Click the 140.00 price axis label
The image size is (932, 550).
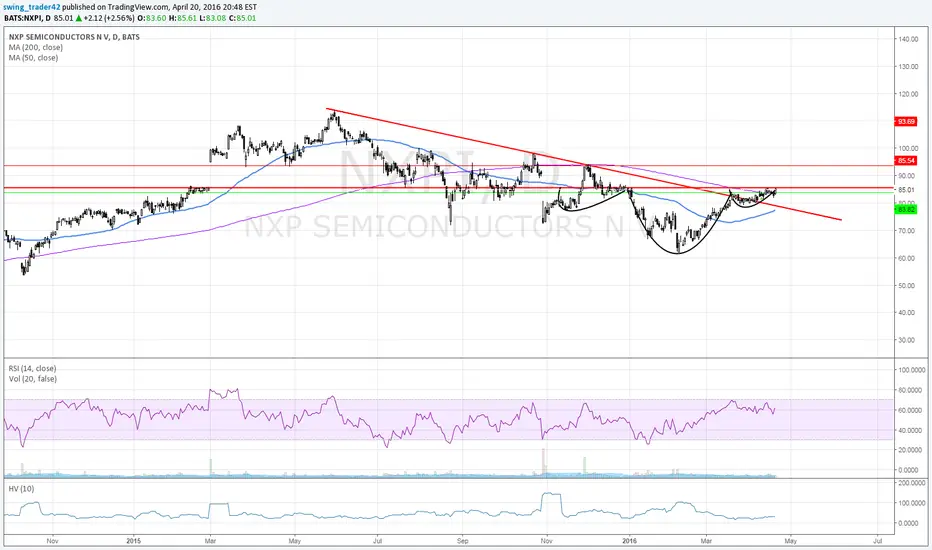click(908, 39)
